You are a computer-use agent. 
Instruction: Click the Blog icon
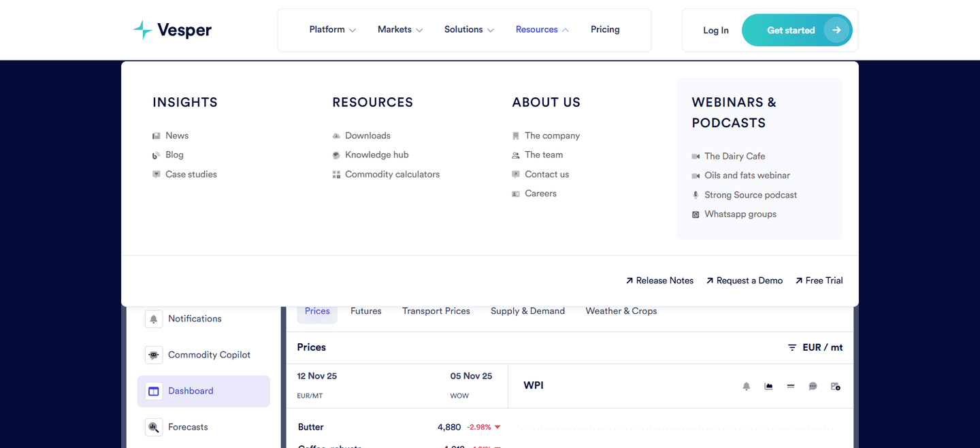(157, 155)
